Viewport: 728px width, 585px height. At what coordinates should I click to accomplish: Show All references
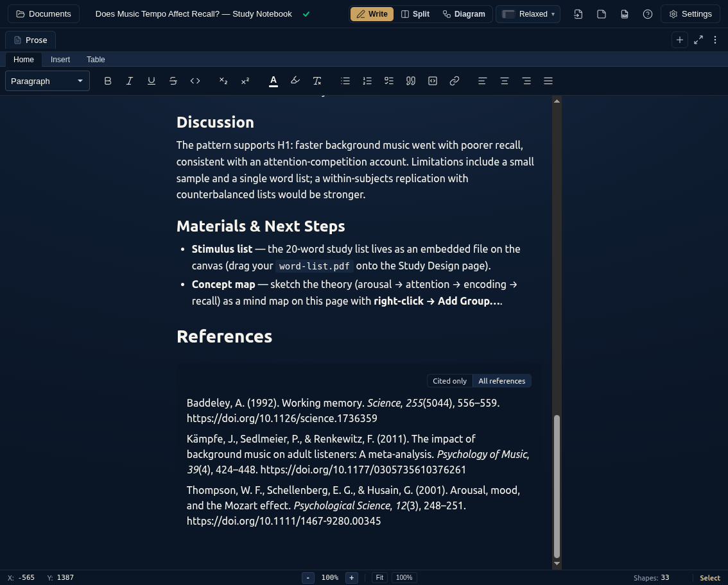502,381
